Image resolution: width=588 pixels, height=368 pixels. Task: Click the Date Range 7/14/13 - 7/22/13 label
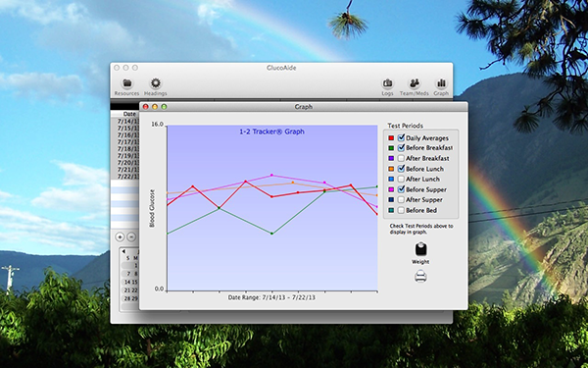[271, 297]
